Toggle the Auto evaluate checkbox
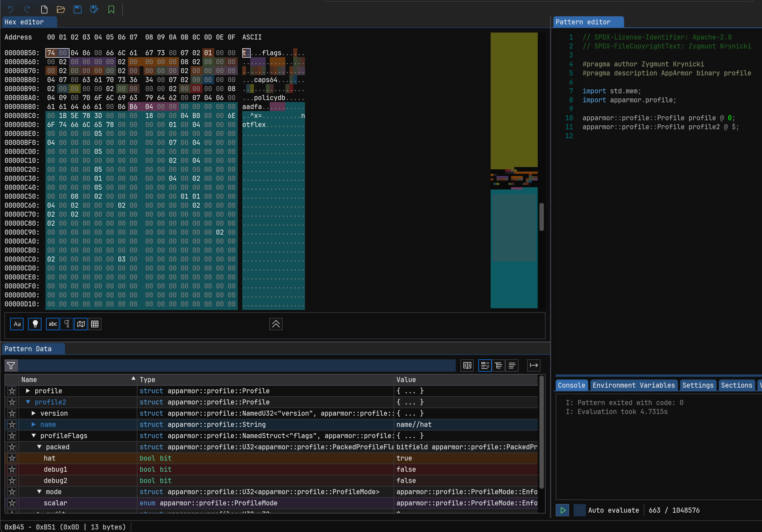Image resolution: width=762 pixels, height=532 pixels. coord(579,510)
